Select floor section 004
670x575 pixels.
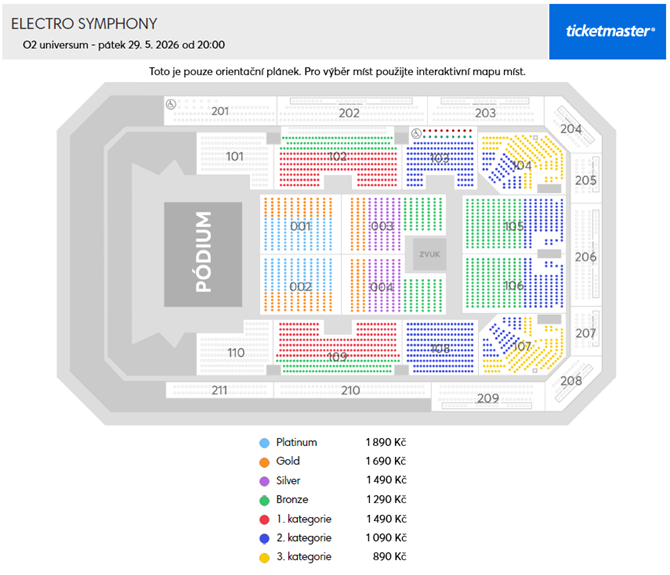[x=380, y=287]
